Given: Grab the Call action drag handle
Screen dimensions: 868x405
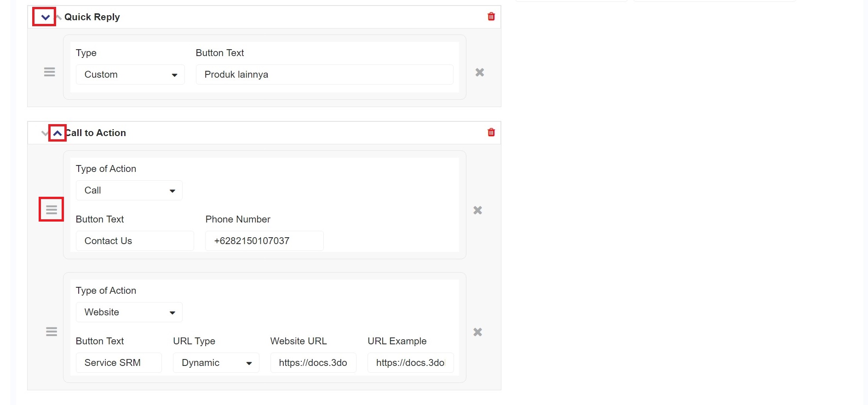Looking at the screenshot, I should coord(52,210).
